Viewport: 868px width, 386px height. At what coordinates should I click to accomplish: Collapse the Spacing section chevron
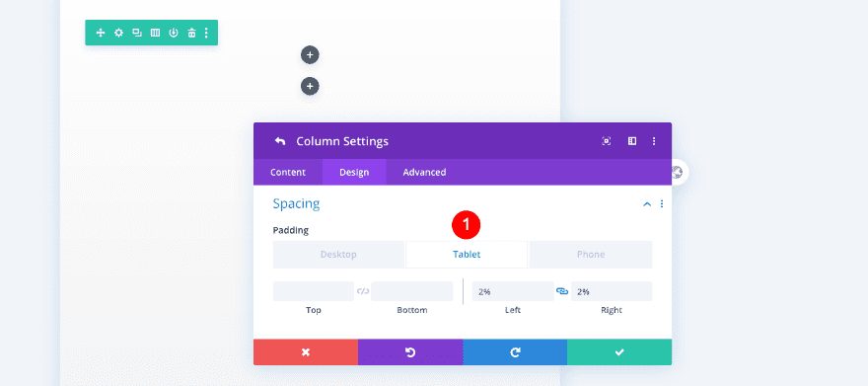[647, 203]
